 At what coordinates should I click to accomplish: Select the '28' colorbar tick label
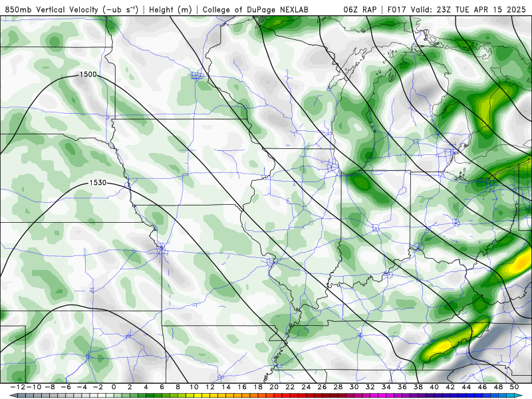(338, 387)
